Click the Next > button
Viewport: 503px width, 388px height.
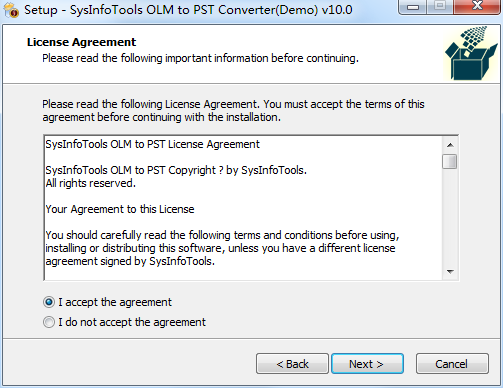[367, 364]
